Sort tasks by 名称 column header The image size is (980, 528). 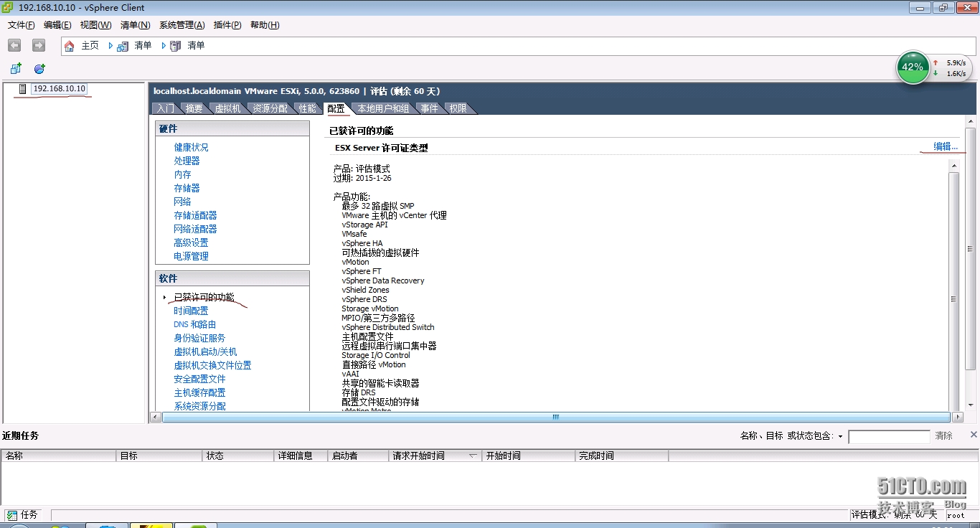(x=59, y=456)
